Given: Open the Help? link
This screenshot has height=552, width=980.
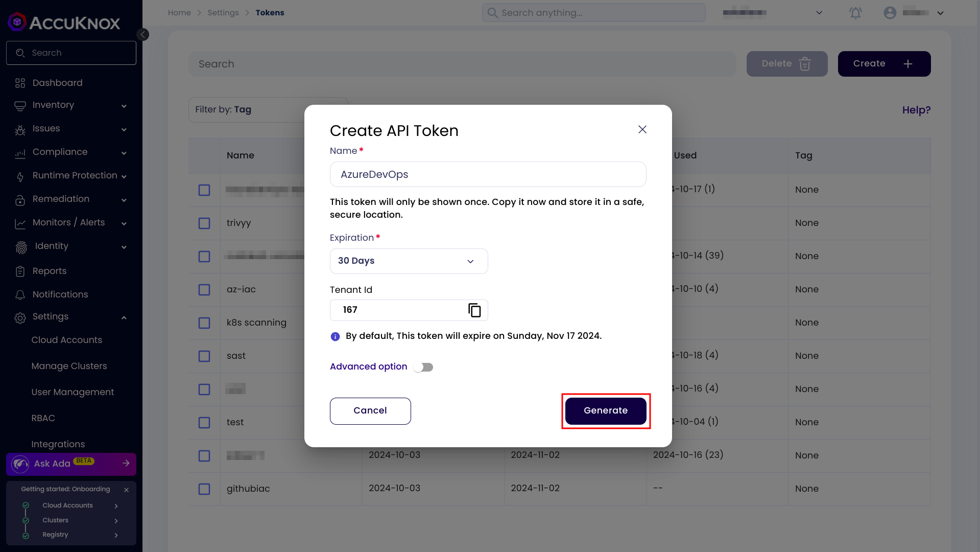Looking at the screenshot, I should (x=916, y=110).
